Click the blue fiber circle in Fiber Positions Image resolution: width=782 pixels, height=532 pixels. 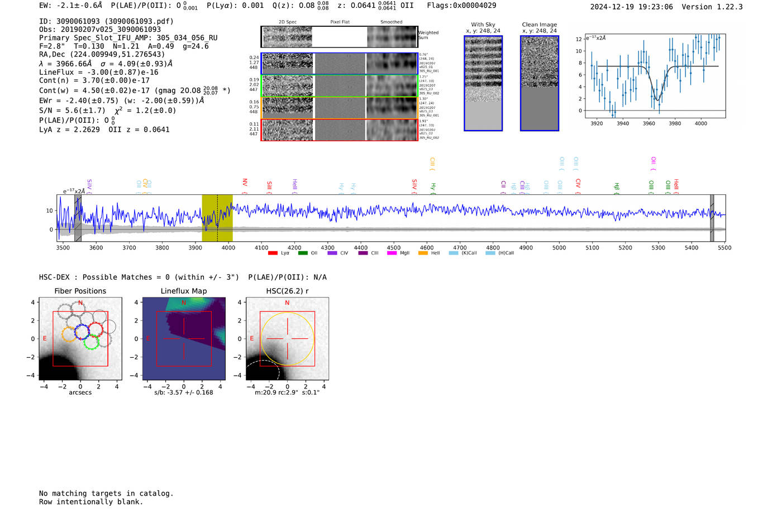[82, 331]
